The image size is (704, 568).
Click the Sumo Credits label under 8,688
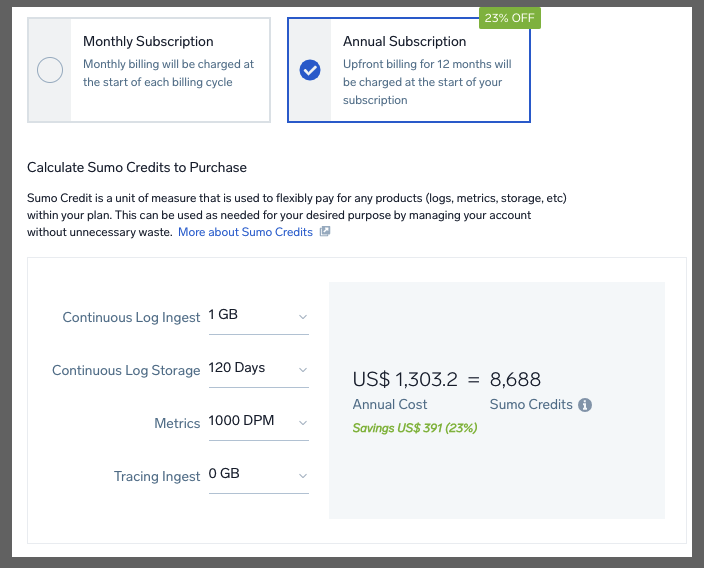(531, 405)
